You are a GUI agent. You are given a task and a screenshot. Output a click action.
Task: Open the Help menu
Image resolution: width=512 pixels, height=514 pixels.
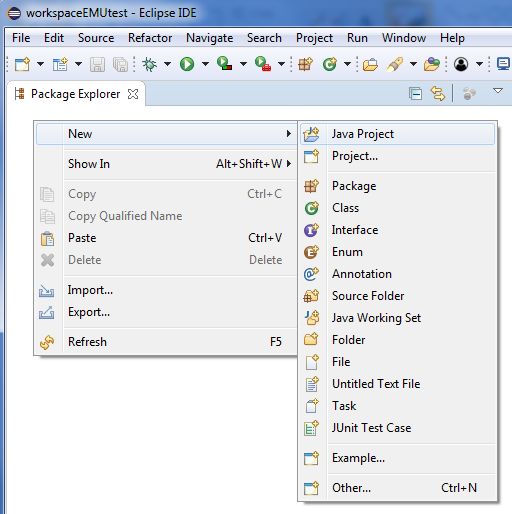click(452, 38)
